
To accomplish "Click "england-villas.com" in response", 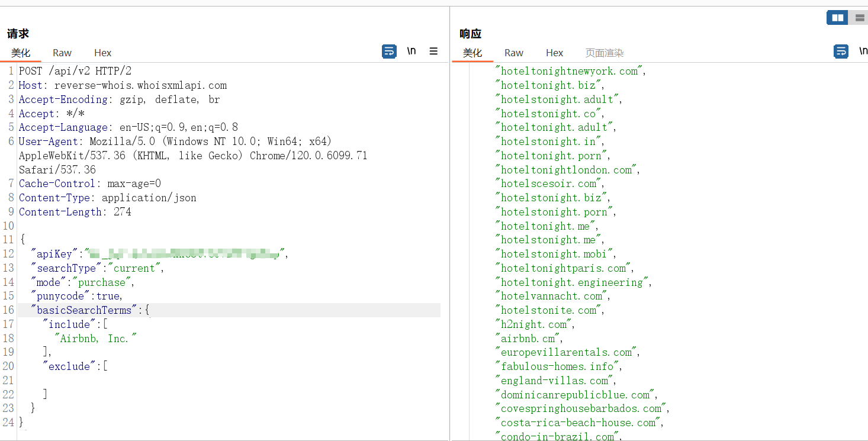I will coord(555,381).
